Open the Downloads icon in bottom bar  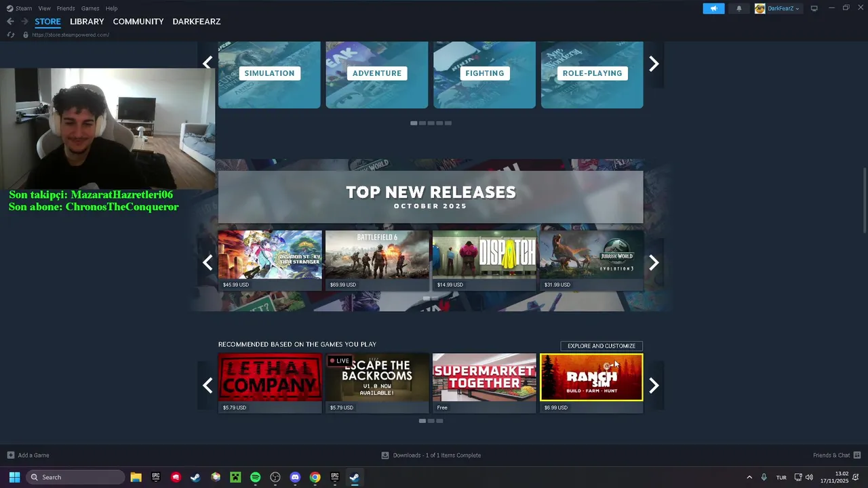click(x=385, y=455)
